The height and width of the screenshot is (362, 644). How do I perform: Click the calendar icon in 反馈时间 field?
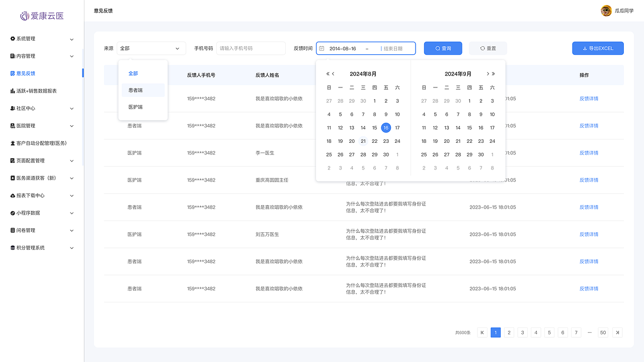pos(322,48)
